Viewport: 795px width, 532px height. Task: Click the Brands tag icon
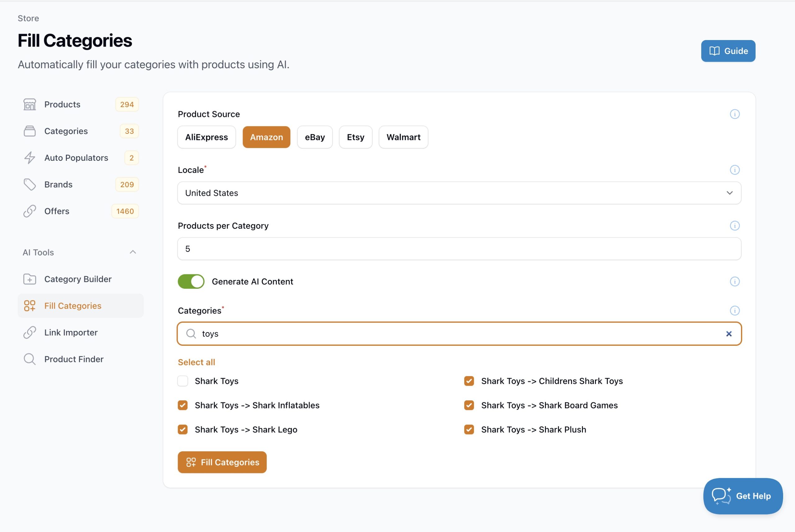pyautogui.click(x=30, y=185)
